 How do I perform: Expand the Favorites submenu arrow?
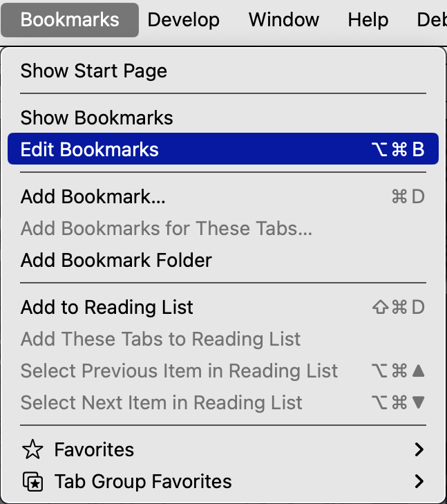[419, 449]
